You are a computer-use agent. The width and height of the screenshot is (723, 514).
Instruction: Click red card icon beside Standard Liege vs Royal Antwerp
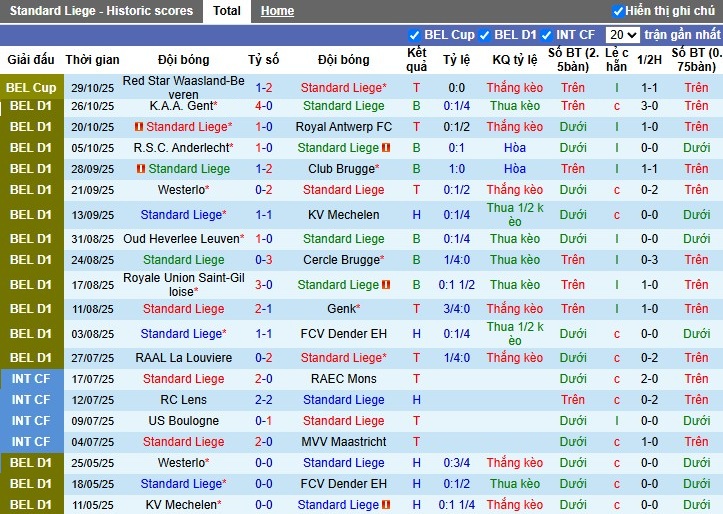coord(139,126)
